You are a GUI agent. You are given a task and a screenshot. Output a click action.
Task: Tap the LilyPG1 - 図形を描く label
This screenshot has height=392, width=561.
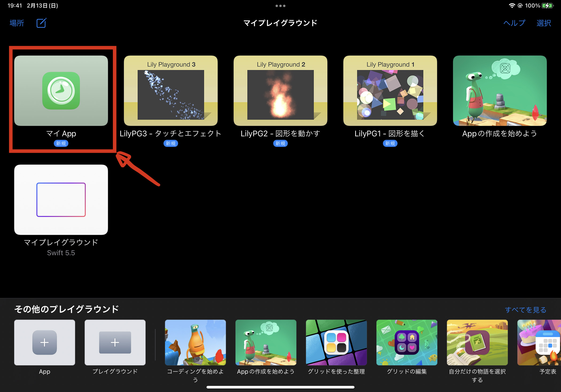pyautogui.click(x=390, y=134)
